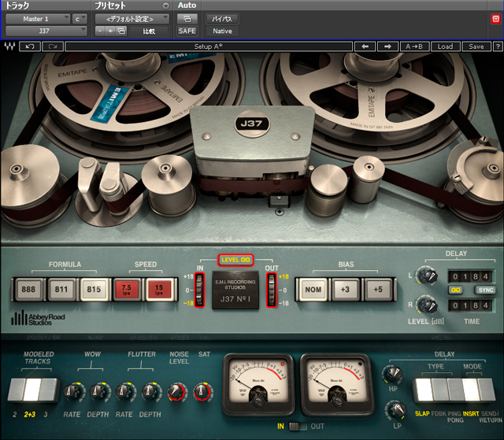This screenshot has height=440, width=504.
Task: Select PING PONG delay type button
Action: (x=454, y=390)
